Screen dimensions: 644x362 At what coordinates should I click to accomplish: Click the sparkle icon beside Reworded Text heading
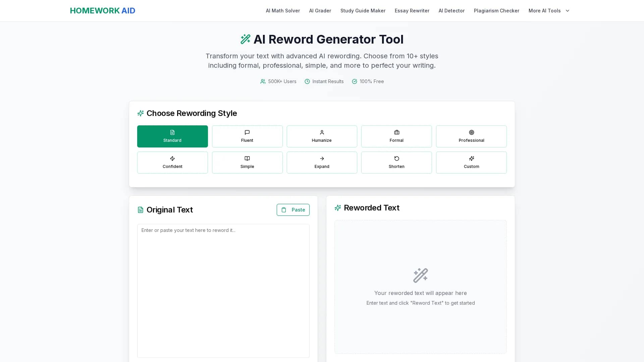pos(338,208)
